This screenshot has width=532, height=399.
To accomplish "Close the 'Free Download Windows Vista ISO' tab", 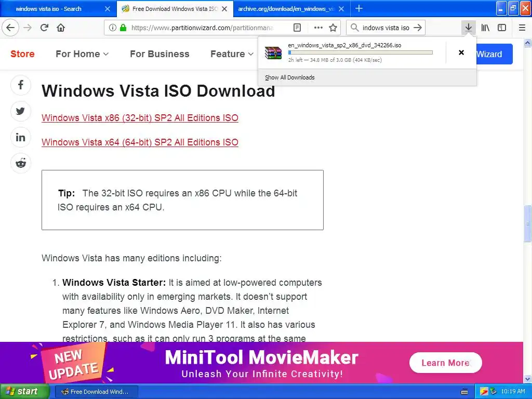I will 224,9.
